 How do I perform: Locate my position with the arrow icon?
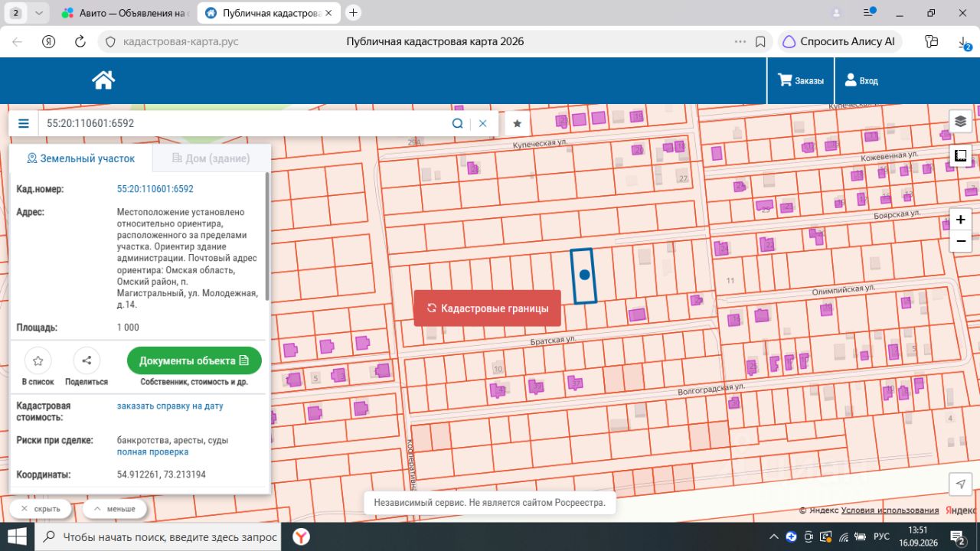960,484
